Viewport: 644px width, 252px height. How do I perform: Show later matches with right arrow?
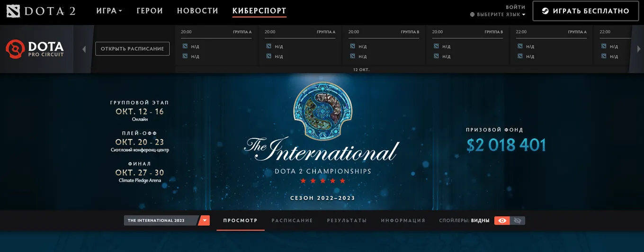click(x=638, y=49)
